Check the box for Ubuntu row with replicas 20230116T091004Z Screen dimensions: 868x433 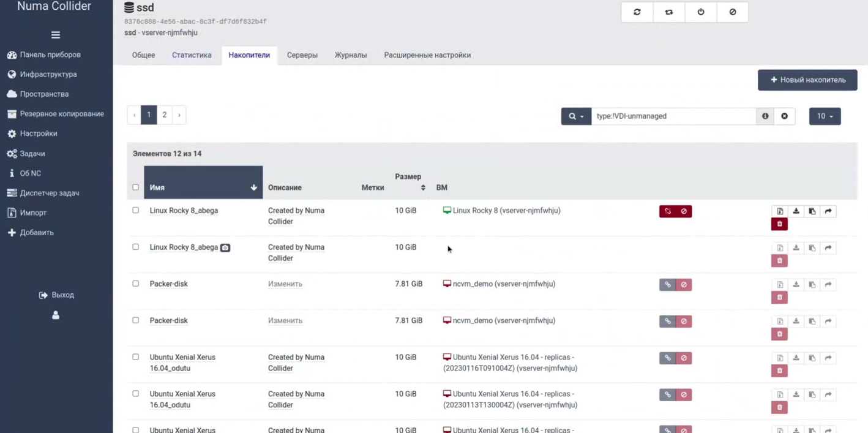pos(136,357)
